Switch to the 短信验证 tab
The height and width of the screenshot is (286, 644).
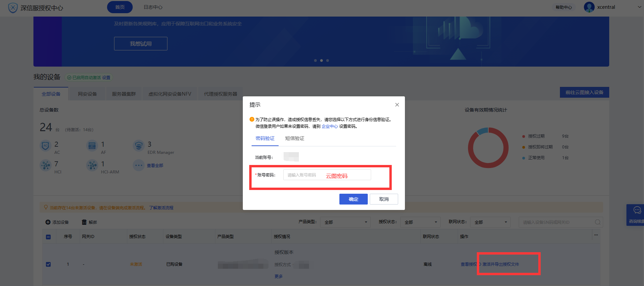[295, 139]
